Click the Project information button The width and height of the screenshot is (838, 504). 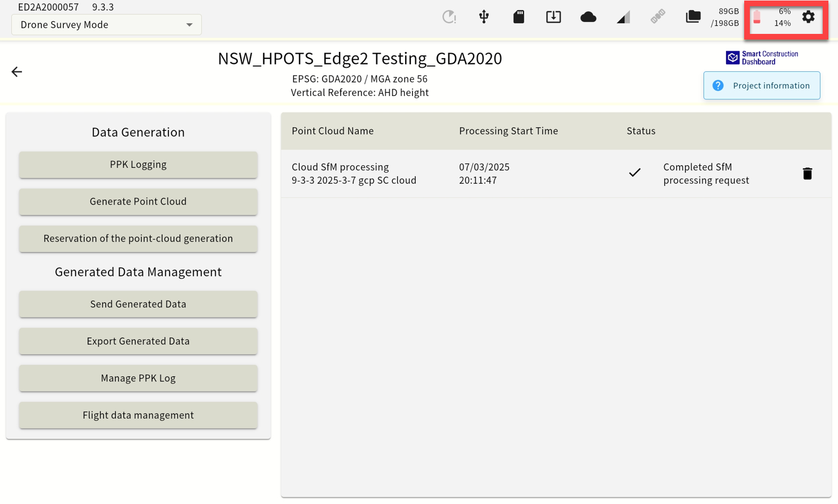pyautogui.click(x=762, y=85)
